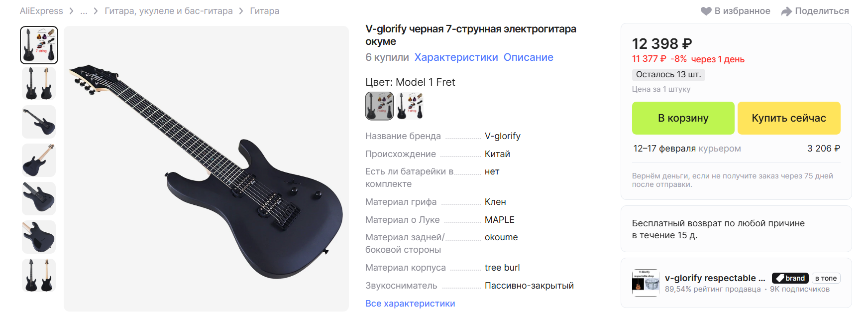Jump to the Описание section

pos(528,57)
